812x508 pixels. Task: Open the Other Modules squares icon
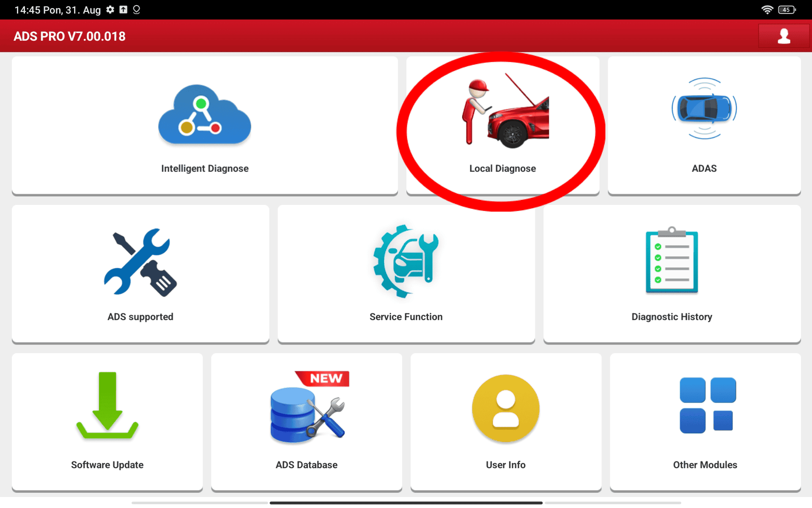[x=708, y=405]
